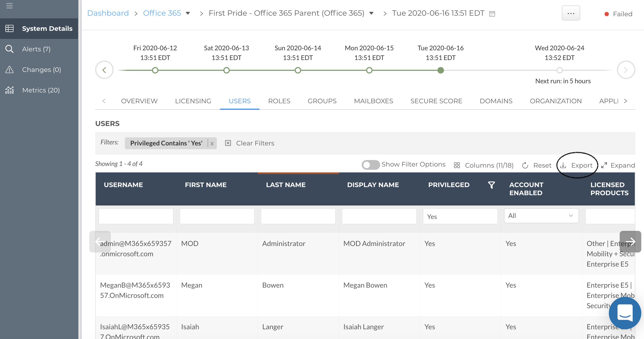644x339 pixels.
Task: Switch to the Roles tab
Action: click(279, 101)
